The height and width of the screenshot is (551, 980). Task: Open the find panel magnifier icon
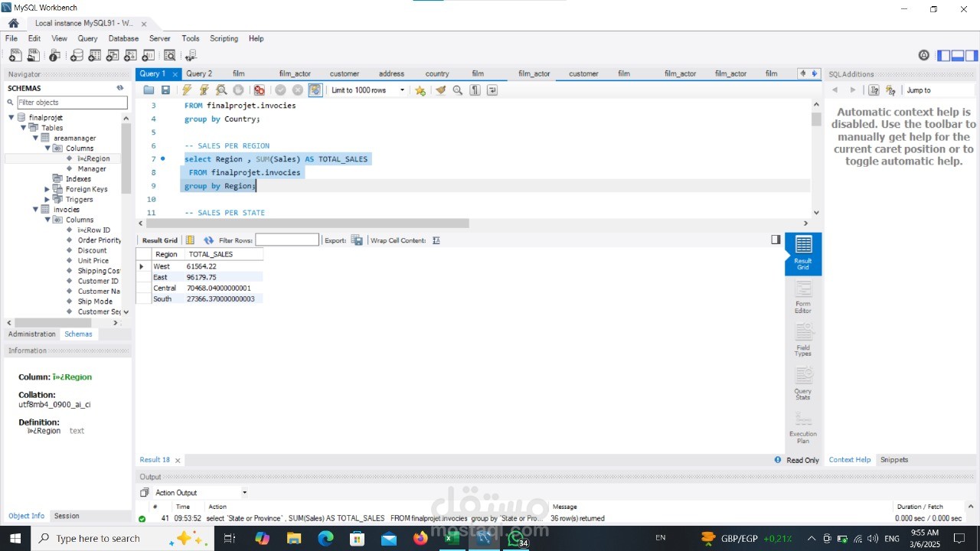tap(458, 90)
